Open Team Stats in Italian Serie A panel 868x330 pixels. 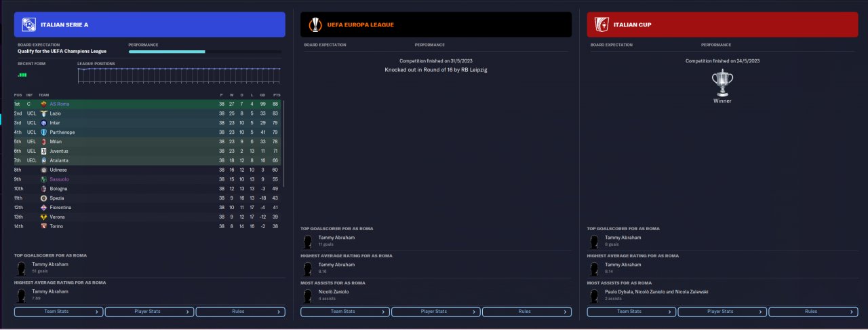pos(58,312)
